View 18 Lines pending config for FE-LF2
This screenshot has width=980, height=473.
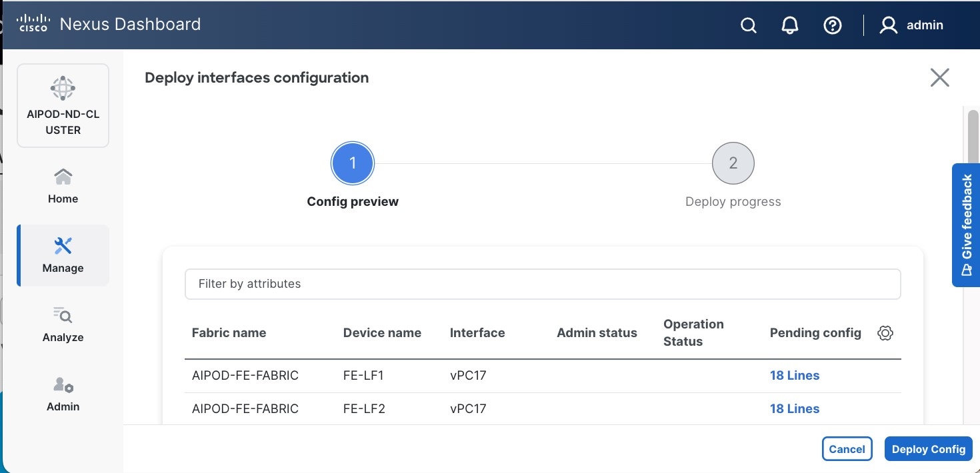point(794,408)
